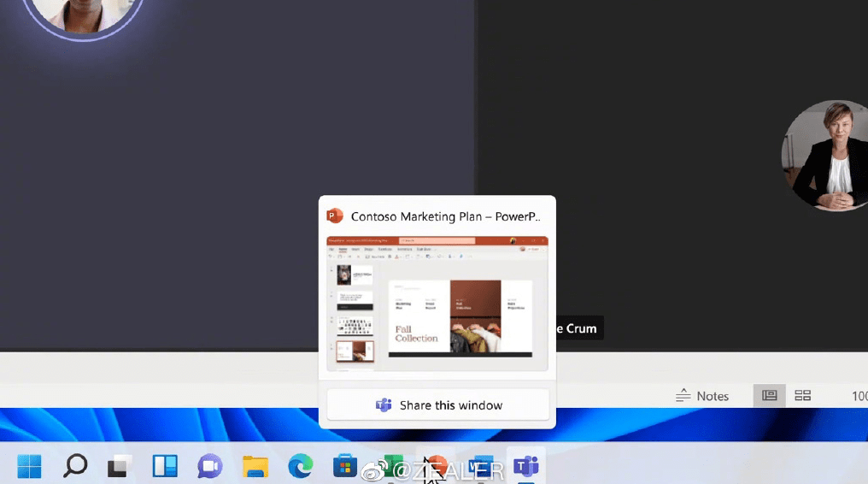This screenshot has height=484, width=868.
Task: Open Microsoft Teams taskbar icon
Action: pos(526,466)
